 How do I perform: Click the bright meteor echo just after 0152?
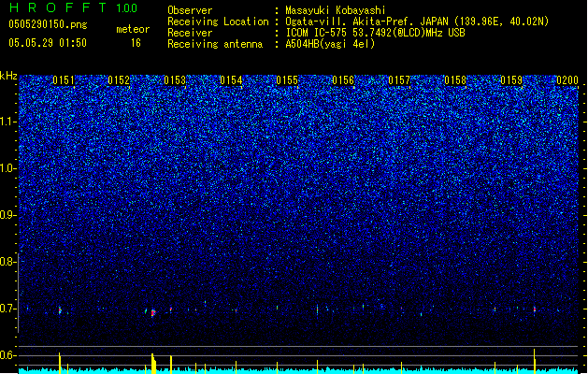153,312
